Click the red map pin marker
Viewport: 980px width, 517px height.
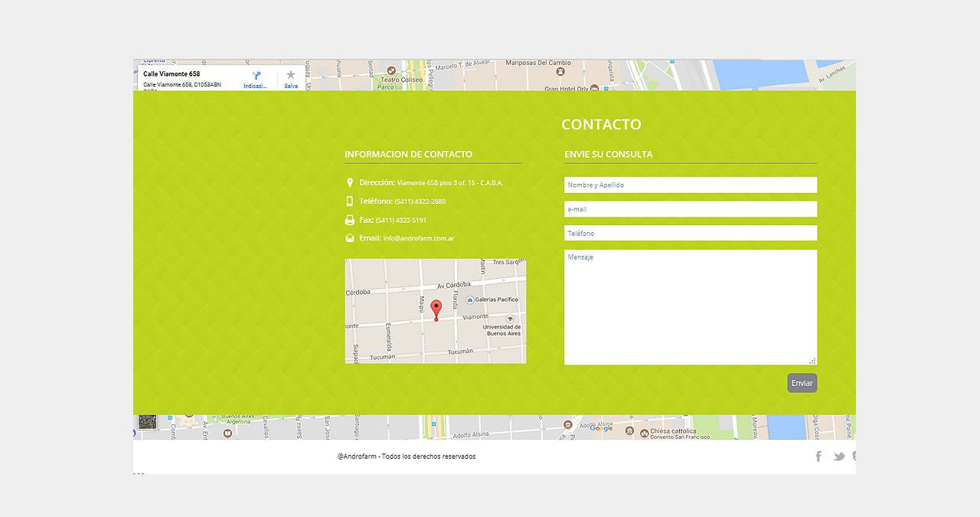click(436, 309)
